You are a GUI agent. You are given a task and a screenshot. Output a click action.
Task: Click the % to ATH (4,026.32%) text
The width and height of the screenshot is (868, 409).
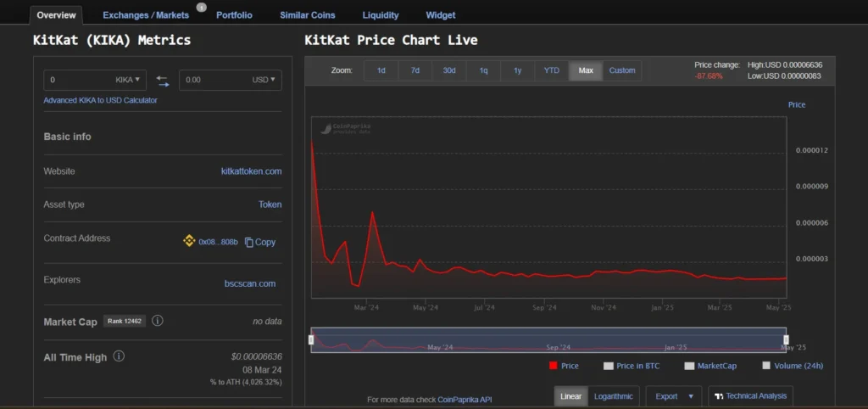(246, 382)
